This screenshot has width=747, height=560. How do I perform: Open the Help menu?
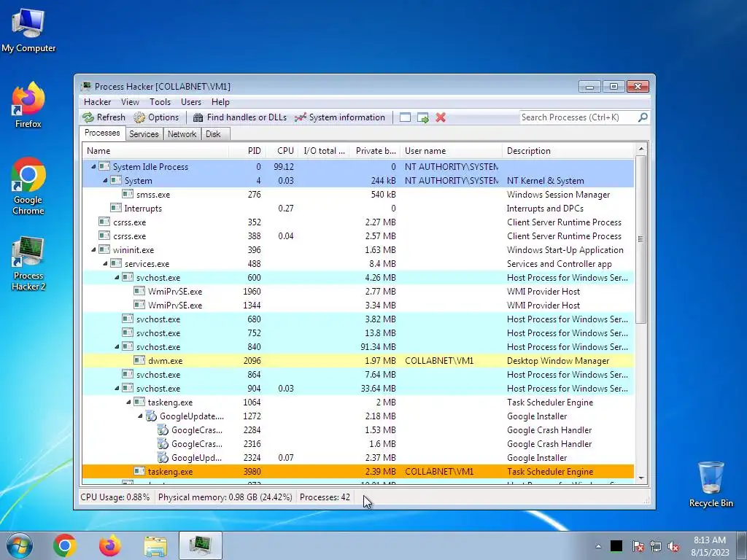click(x=220, y=102)
